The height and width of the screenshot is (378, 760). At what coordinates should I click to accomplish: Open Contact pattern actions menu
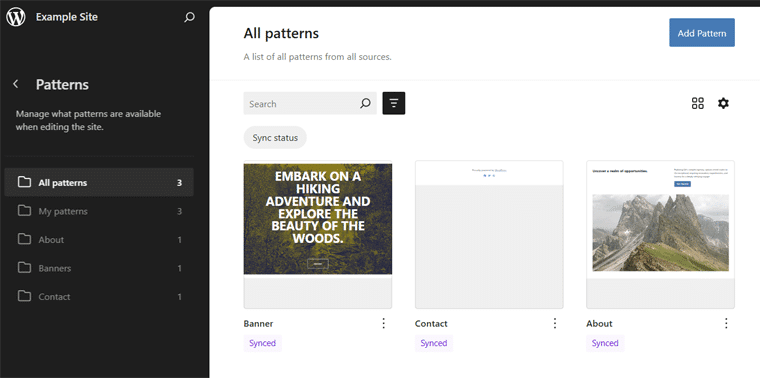click(x=555, y=323)
